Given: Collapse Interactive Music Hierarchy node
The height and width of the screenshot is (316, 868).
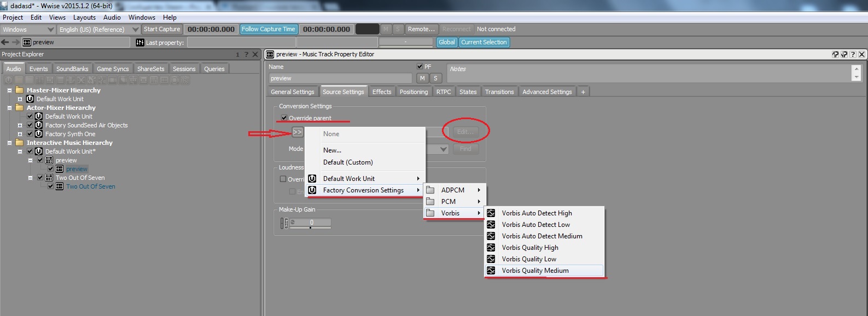Looking at the screenshot, I should [x=9, y=143].
